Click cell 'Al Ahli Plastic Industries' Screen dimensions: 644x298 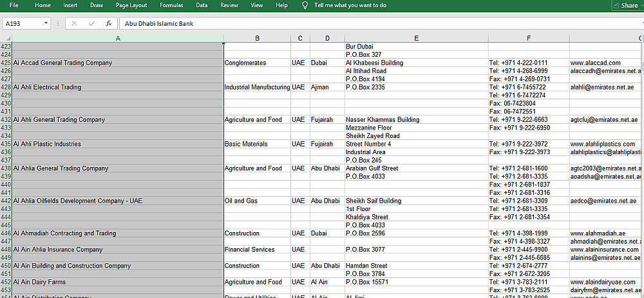tap(118, 144)
